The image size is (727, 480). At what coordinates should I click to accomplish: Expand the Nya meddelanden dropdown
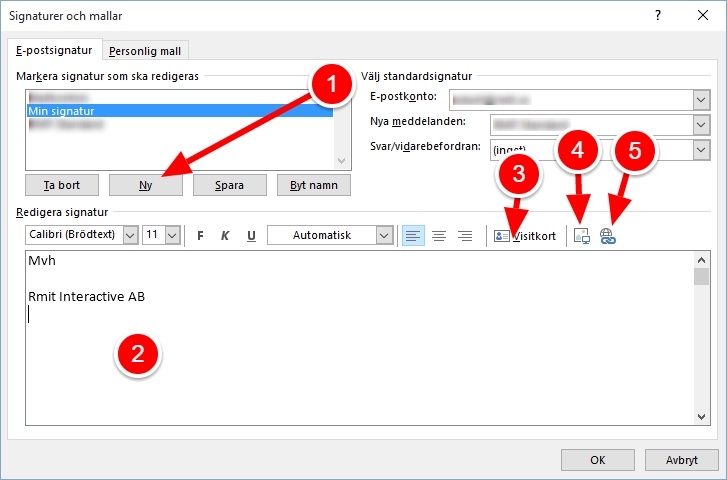point(701,125)
